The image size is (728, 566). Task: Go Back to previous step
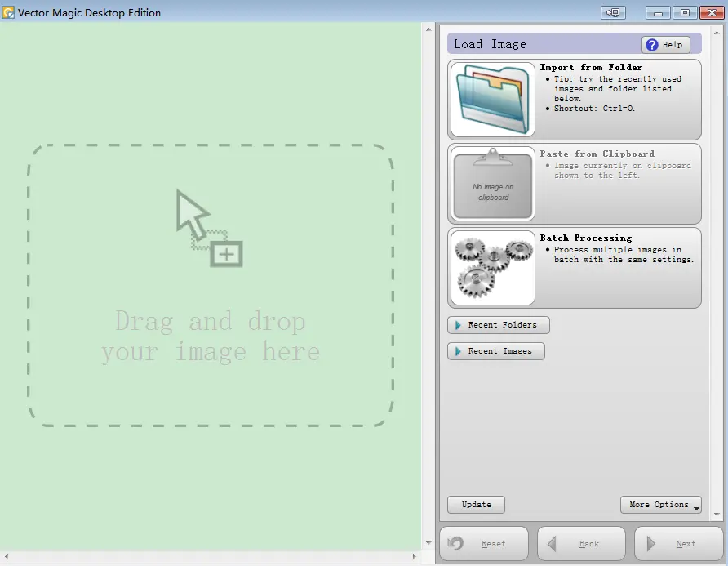581,544
